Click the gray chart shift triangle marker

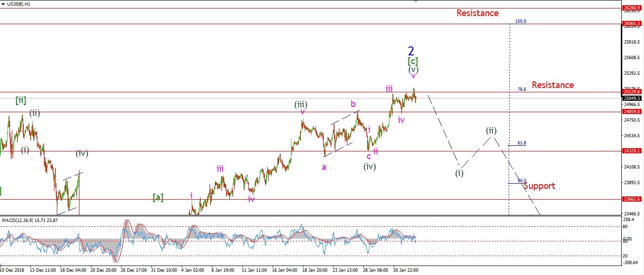coord(416,2)
